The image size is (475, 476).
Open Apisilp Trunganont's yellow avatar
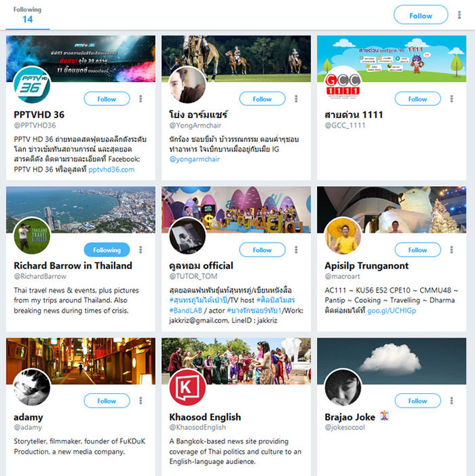(343, 236)
